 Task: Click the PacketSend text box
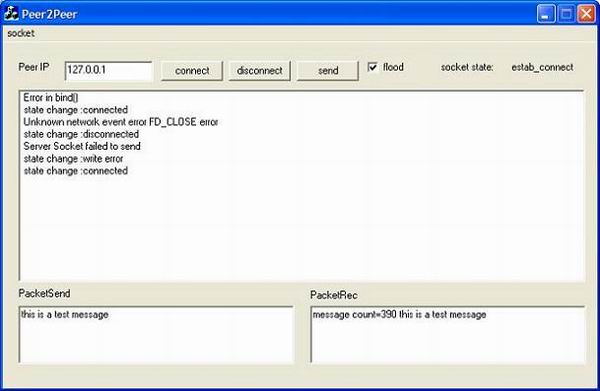click(156, 334)
